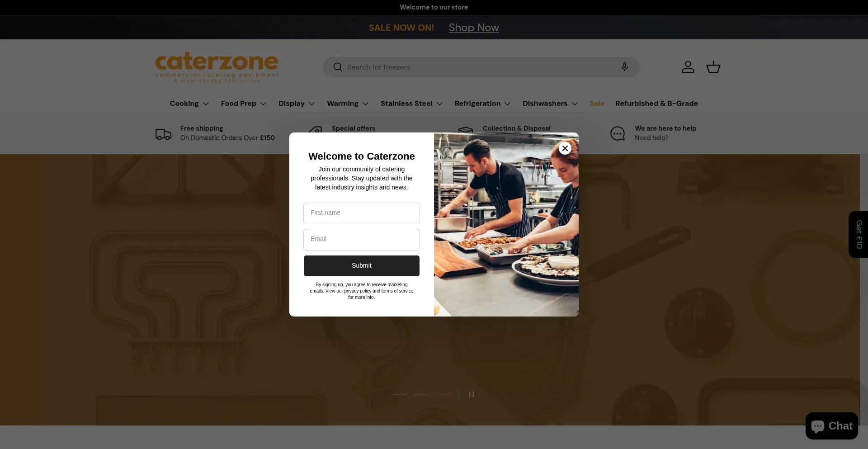Open the account login icon

(688, 67)
